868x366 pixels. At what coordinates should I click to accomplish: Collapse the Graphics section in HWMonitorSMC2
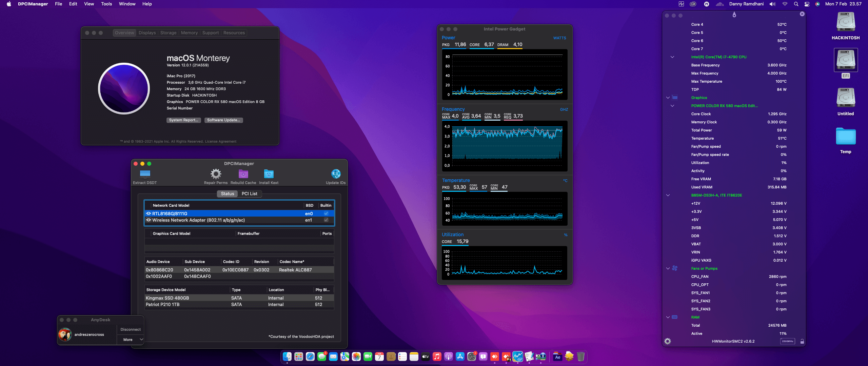point(667,98)
